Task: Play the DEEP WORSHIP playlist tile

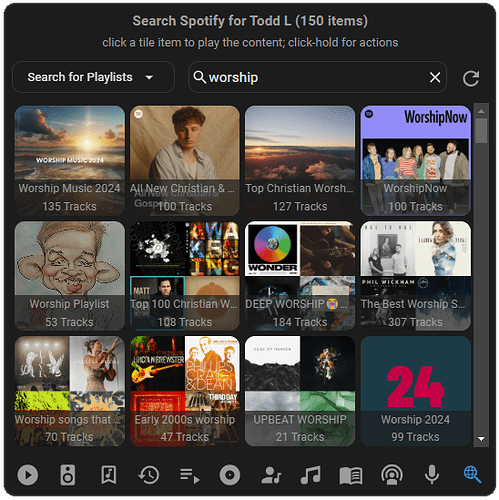Action: [x=300, y=276]
